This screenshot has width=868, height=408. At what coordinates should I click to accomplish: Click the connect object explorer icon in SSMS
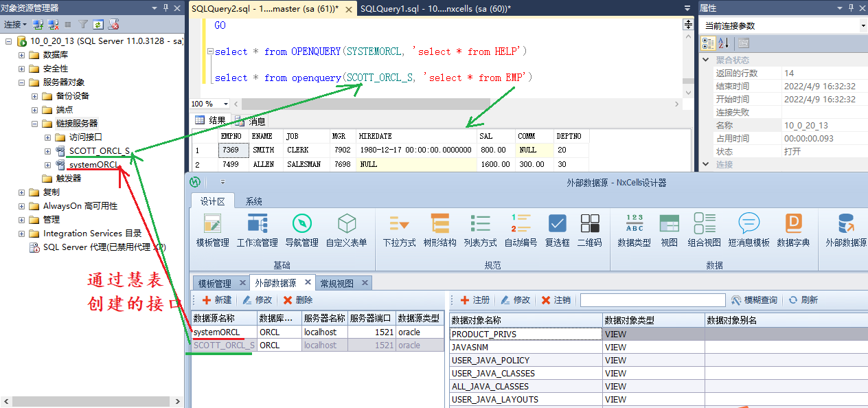(38, 24)
